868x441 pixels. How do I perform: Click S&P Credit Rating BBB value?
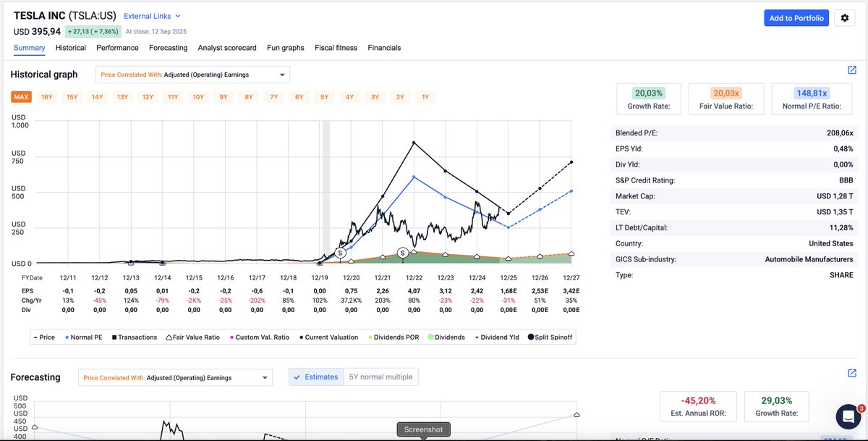pyautogui.click(x=845, y=180)
